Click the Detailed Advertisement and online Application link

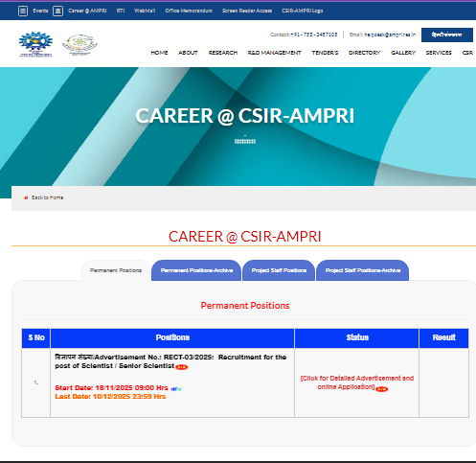point(357,382)
